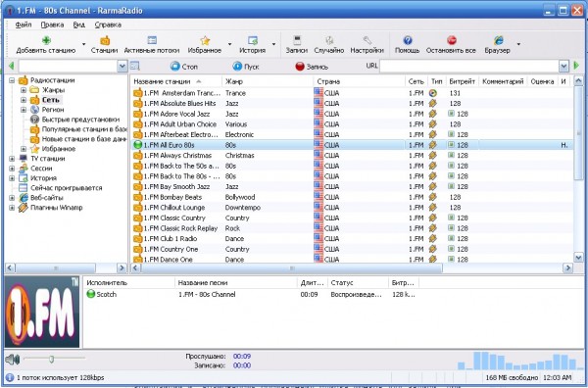
Task: Open the Stations (Станции) toolbar icon
Action: click(x=105, y=40)
